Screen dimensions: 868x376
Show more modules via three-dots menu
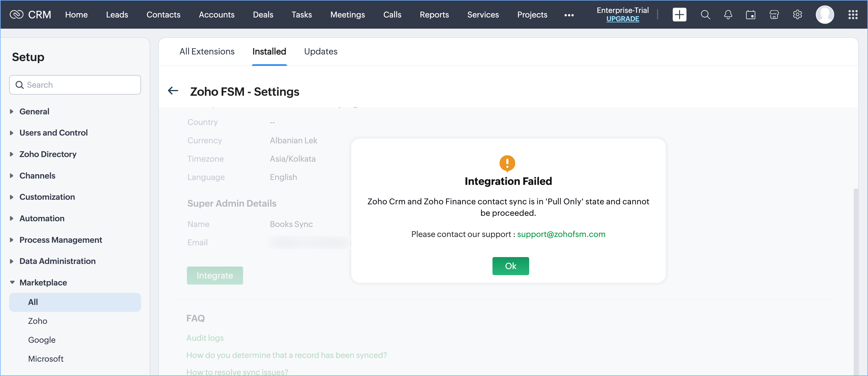[569, 15]
